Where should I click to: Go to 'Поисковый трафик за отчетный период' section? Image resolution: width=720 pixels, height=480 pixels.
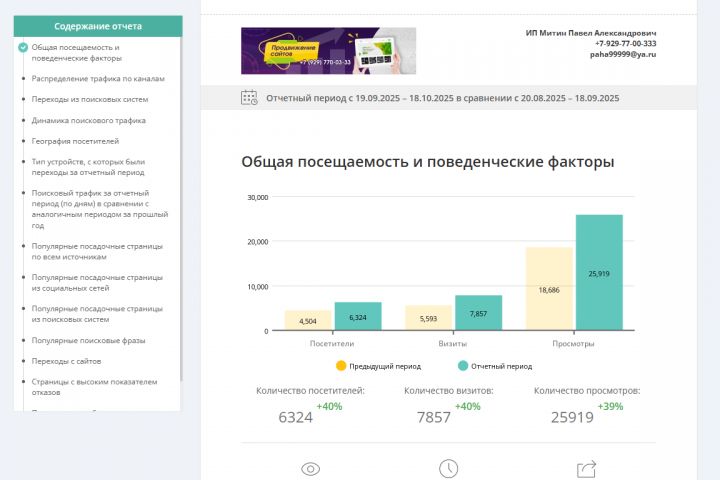tap(100, 209)
